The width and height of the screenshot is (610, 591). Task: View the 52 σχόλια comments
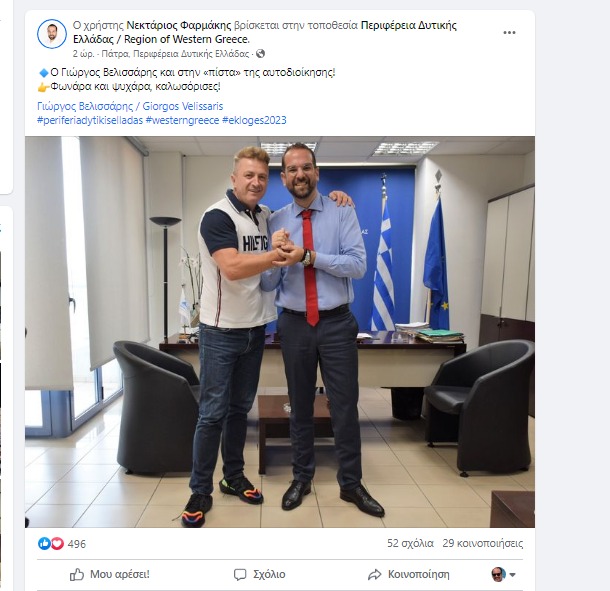pyautogui.click(x=410, y=543)
